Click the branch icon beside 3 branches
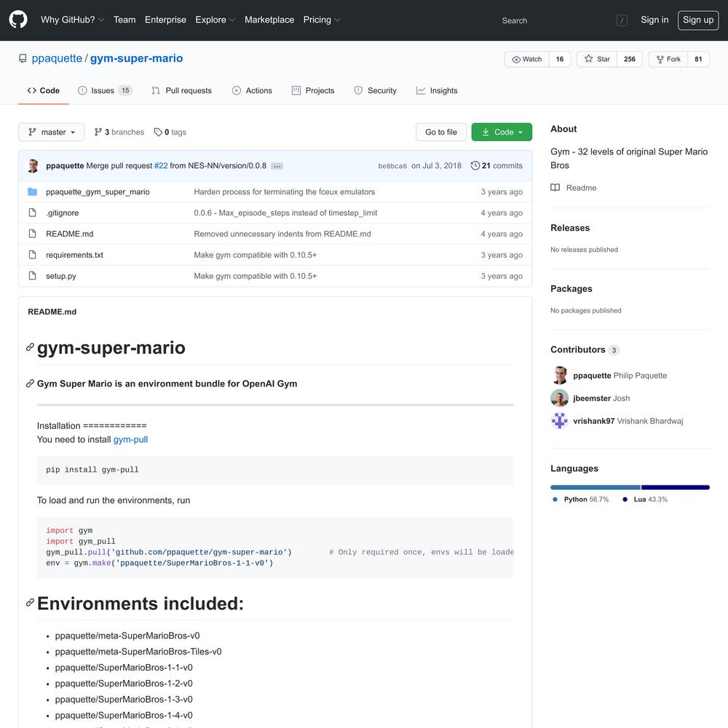Image resolution: width=728 pixels, height=728 pixels. click(x=98, y=132)
